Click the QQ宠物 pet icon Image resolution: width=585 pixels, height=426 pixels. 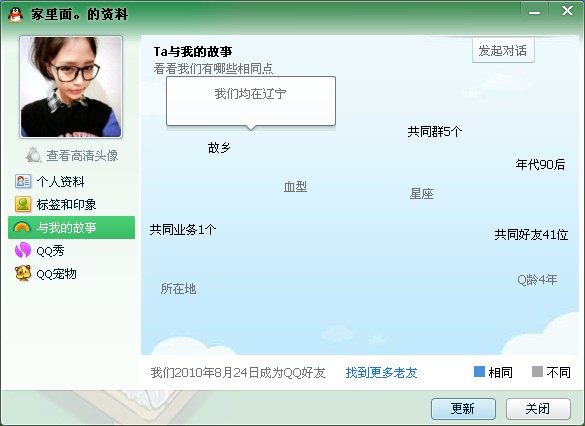(23, 273)
